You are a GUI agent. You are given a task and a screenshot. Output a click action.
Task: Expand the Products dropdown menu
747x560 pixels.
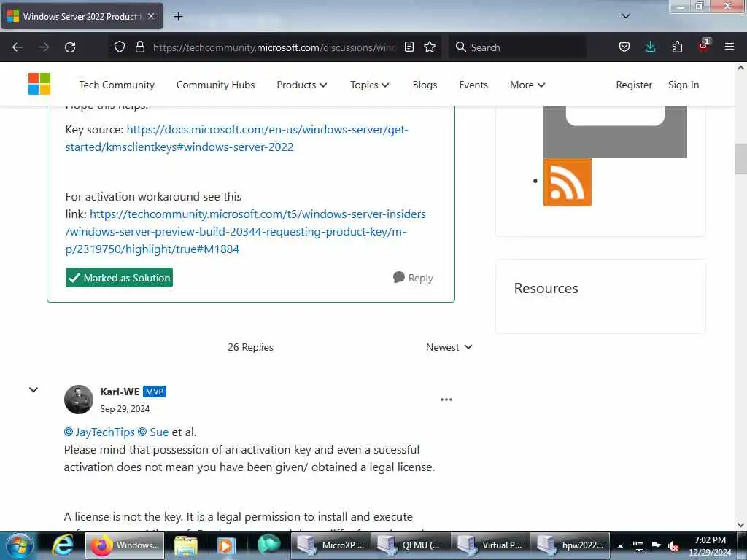(x=301, y=85)
